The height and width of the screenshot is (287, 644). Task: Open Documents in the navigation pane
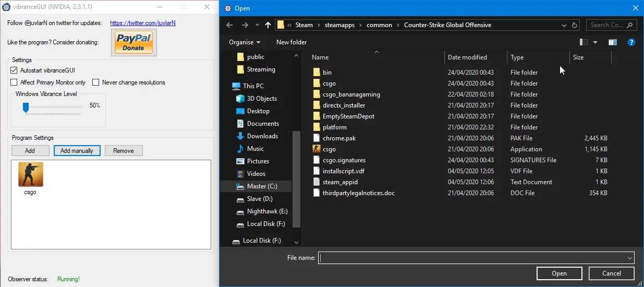(x=263, y=124)
